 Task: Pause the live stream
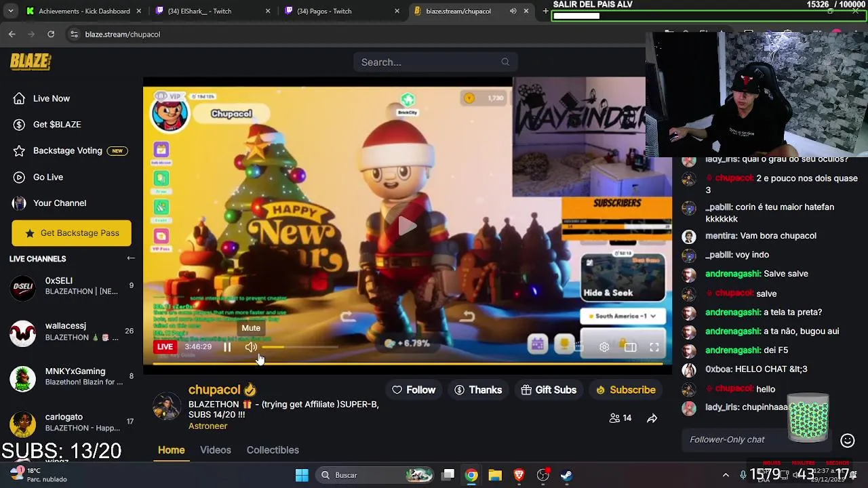[x=227, y=347]
